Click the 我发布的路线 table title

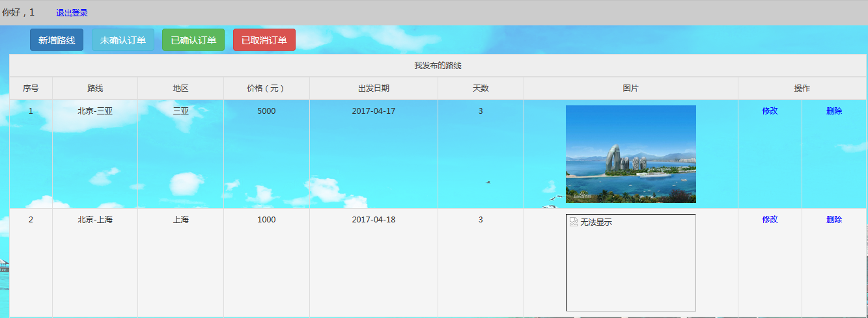pyautogui.click(x=438, y=66)
